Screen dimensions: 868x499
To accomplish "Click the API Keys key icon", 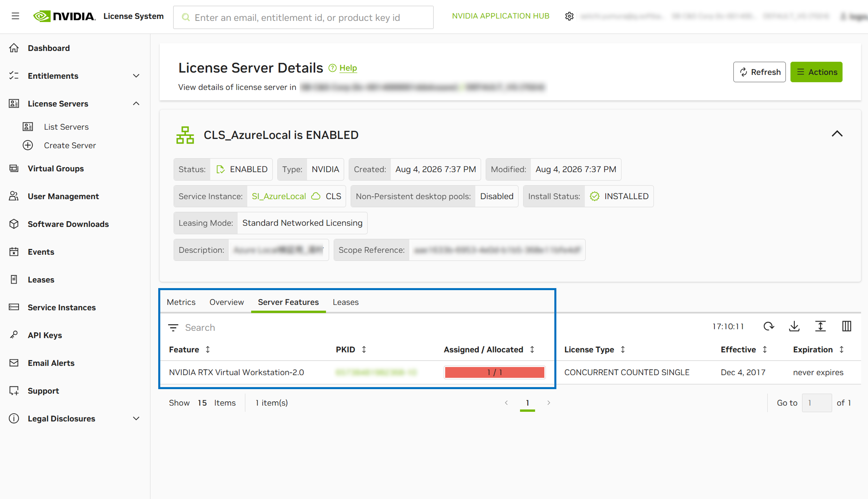I will (x=14, y=335).
